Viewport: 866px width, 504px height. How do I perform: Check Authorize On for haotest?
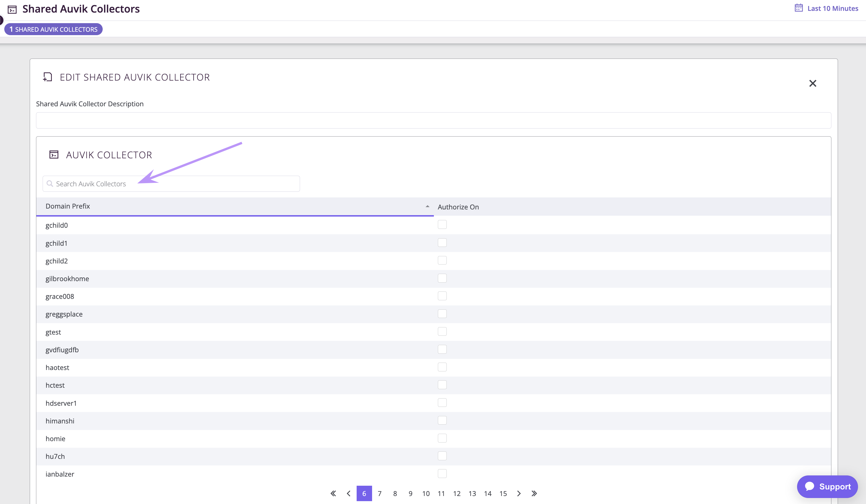pyautogui.click(x=442, y=367)
